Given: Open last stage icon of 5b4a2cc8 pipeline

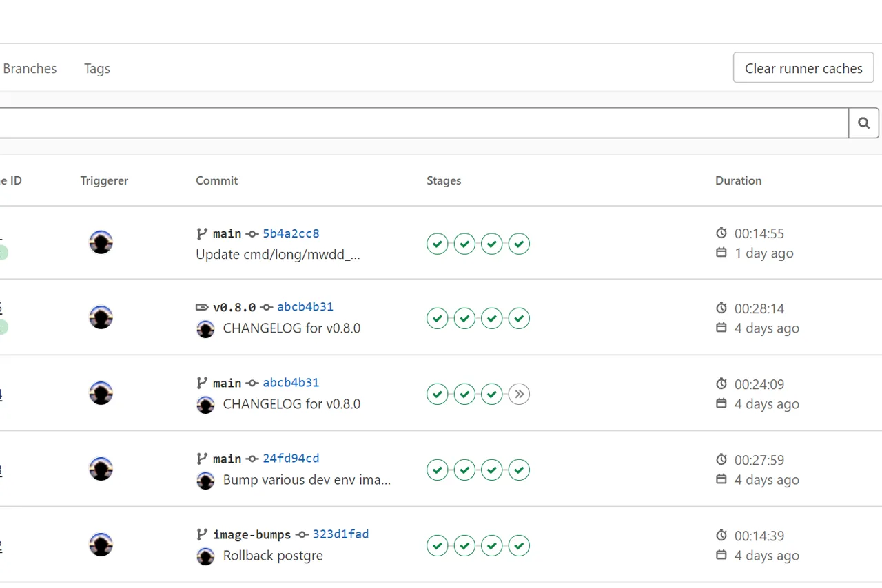Looking at the screenshot, I should tap(519, 244).
